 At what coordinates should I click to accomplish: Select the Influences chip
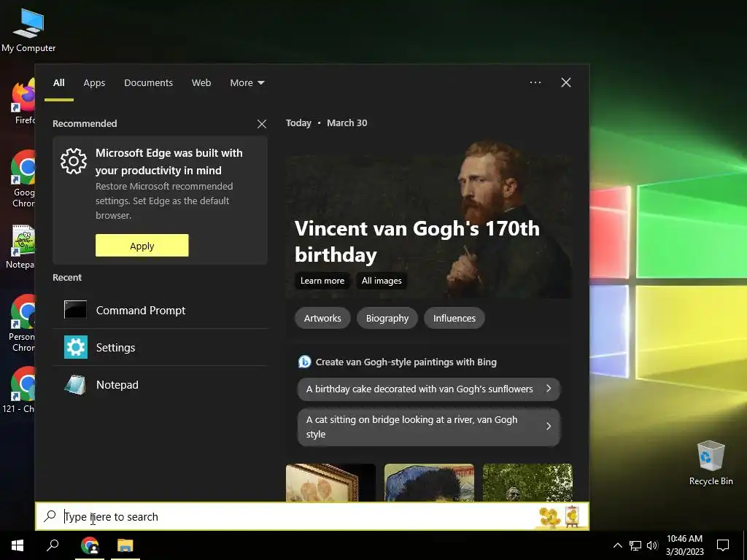[454, 318]
